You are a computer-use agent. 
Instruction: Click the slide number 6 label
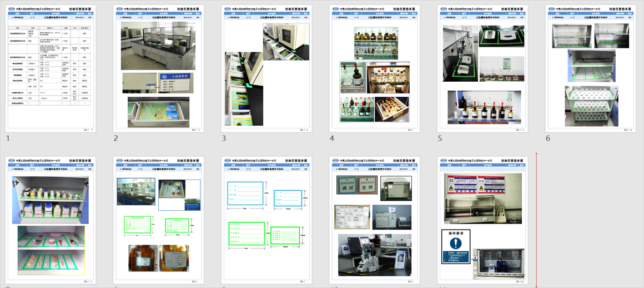coord(548,138)
